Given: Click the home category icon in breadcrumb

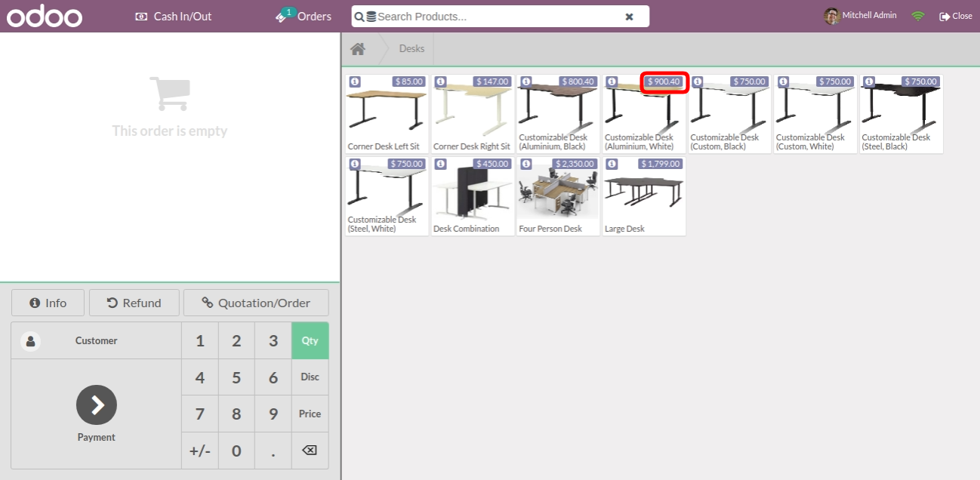Looking at the screenshot, I should click(358, 49).
